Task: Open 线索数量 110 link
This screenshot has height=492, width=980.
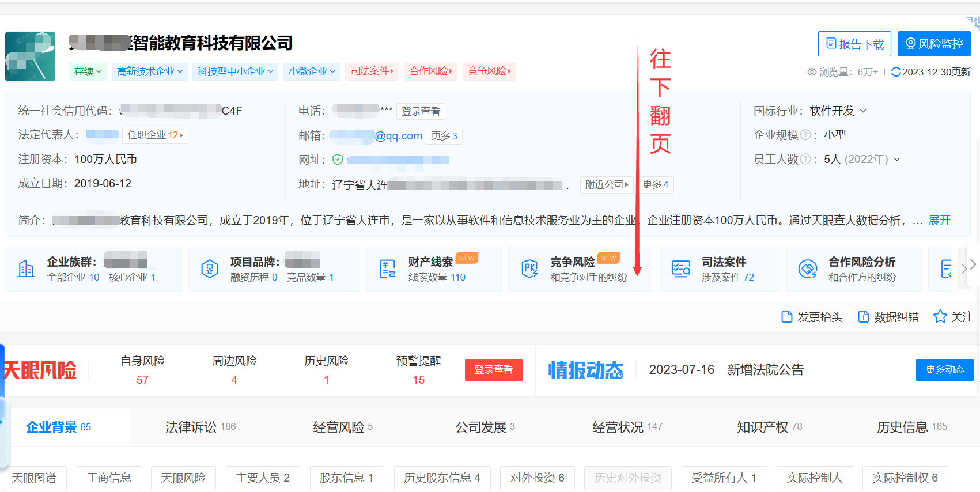Action: coord(437,277)
